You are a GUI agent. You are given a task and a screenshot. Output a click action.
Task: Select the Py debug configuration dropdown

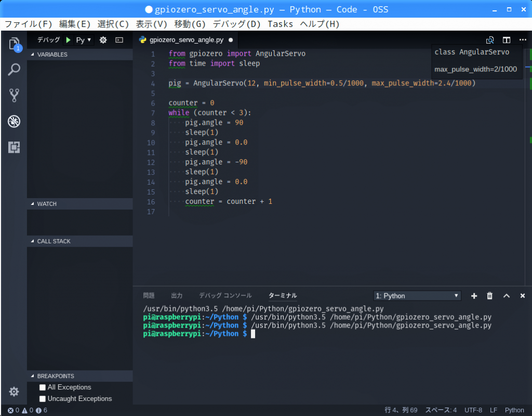tap(84, 40)
